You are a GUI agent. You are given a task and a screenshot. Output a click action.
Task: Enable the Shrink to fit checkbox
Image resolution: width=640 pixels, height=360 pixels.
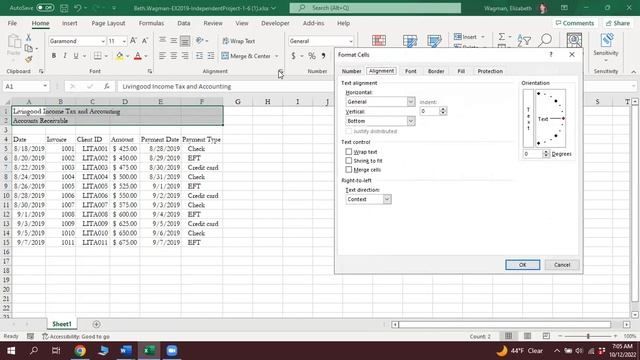coord(349,160)
